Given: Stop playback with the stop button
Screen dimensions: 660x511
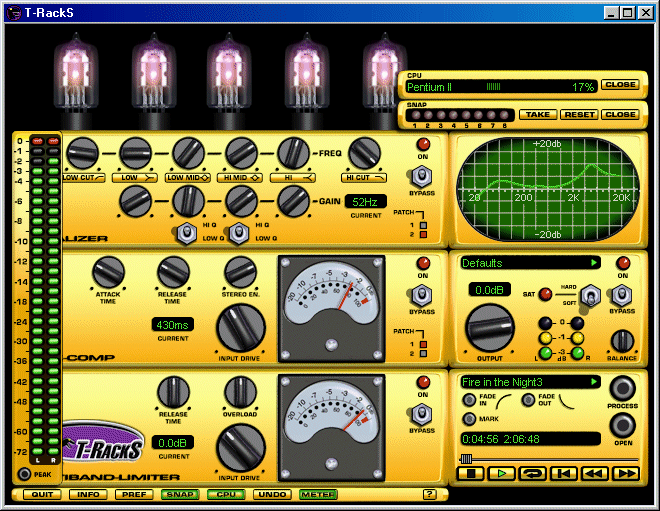Looking at the screenshot, I should click(x=471, y=474).
